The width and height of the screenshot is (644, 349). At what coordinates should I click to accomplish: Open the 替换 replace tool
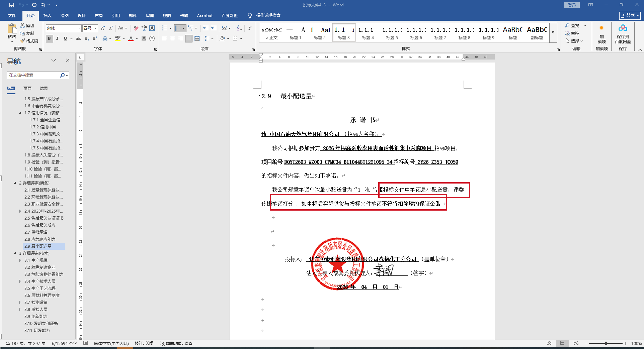click(x=572, y=33)
